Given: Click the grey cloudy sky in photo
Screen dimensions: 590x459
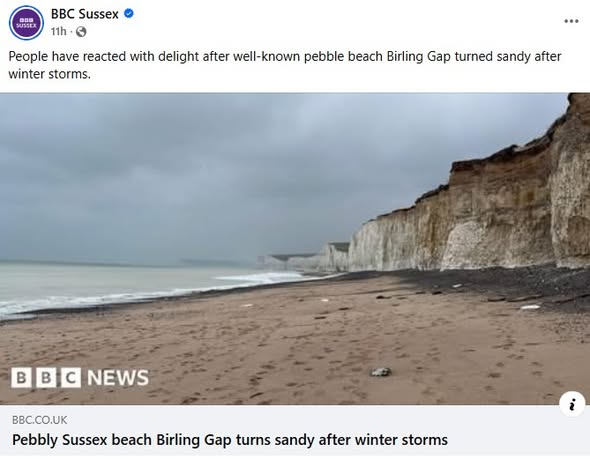Looking at the screenshot, I should (x=207, y=169).
